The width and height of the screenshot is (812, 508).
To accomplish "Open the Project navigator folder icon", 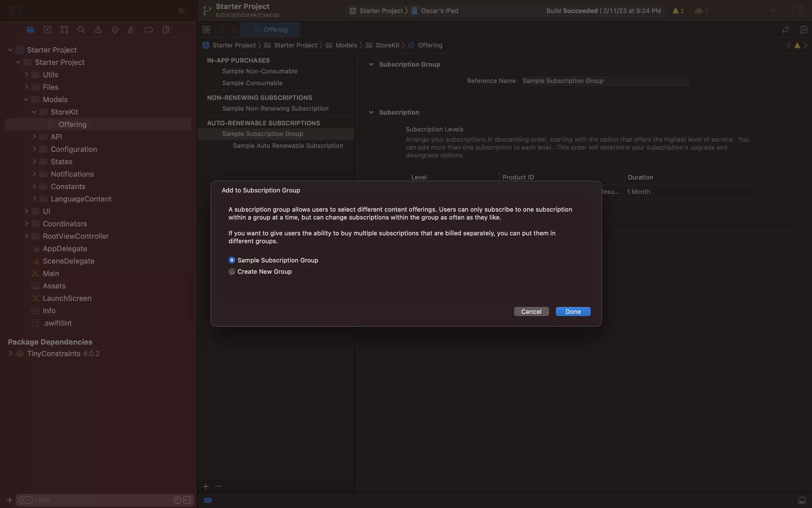I will click(x=30, y=30).
